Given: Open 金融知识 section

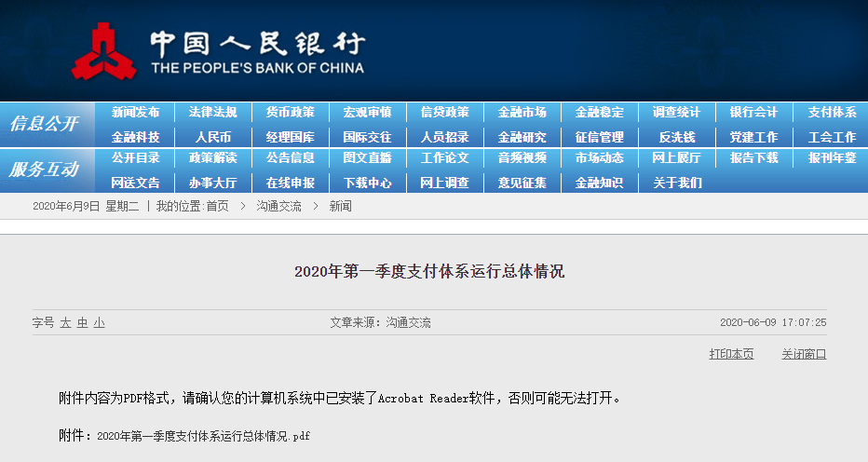Looking at the screenshot, I should pos(600,183).
